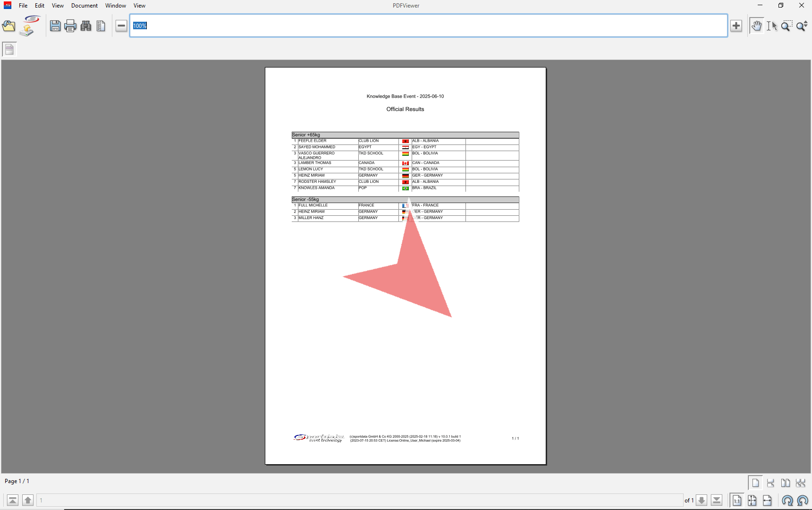The height and width of the screenshot is (510, 812).
Task: Print the document using the printer icon
Action: (70, 26)
